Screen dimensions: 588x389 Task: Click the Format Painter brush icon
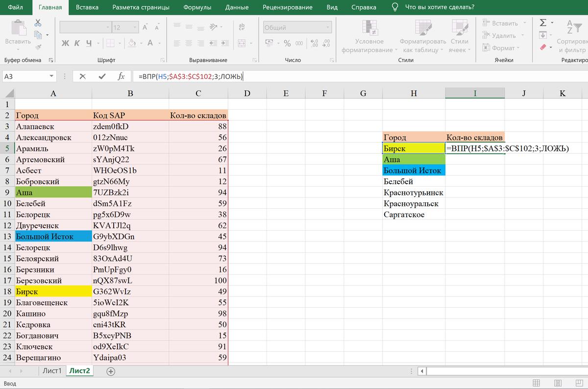tap(38, 47)
